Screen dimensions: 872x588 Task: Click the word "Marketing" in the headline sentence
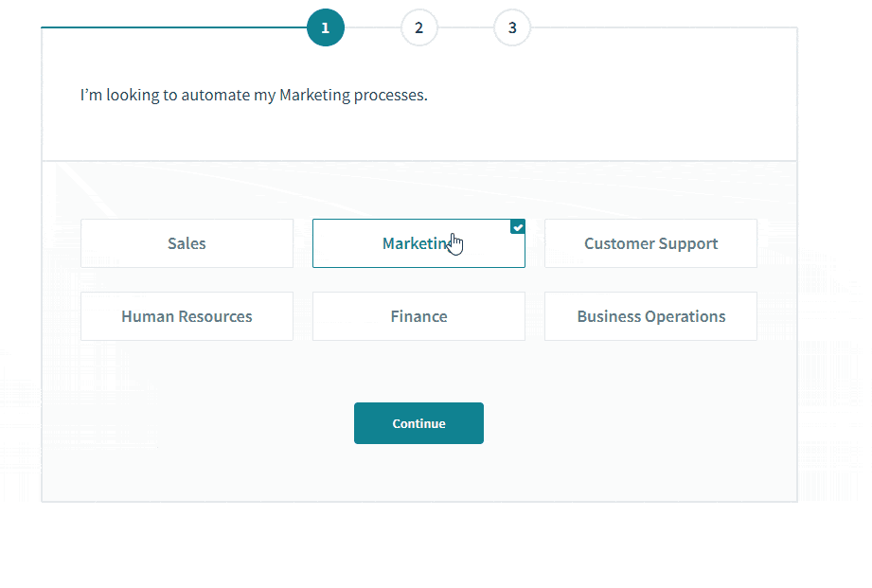click(314, 96)
